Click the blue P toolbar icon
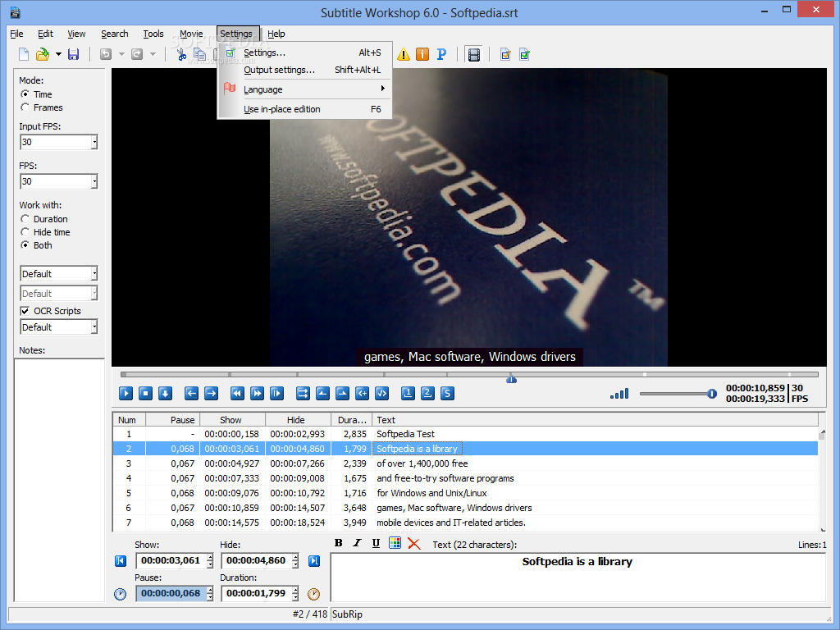This screenshot has height=630, width=840. coord(441,54)
